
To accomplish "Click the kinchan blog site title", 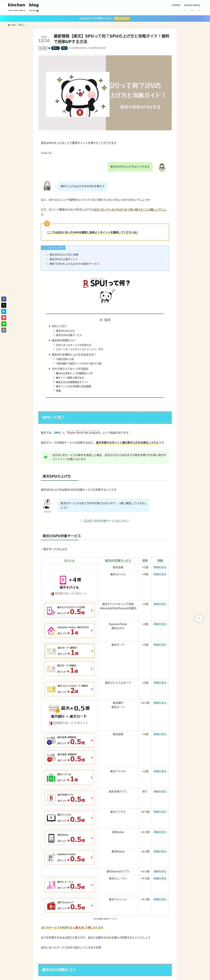I will (23, 5).
